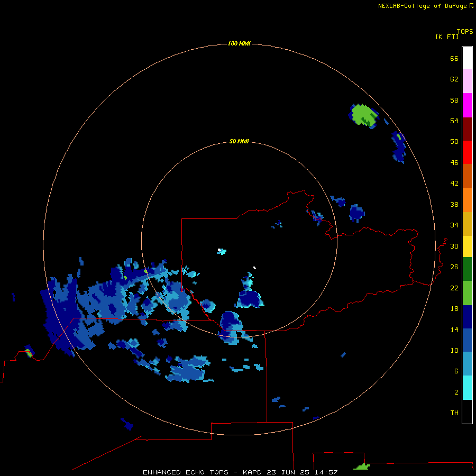Click the cyan swatch near 2
This screenshot has width=476, height=476.
pyautogui.click(x=467, y=388)
